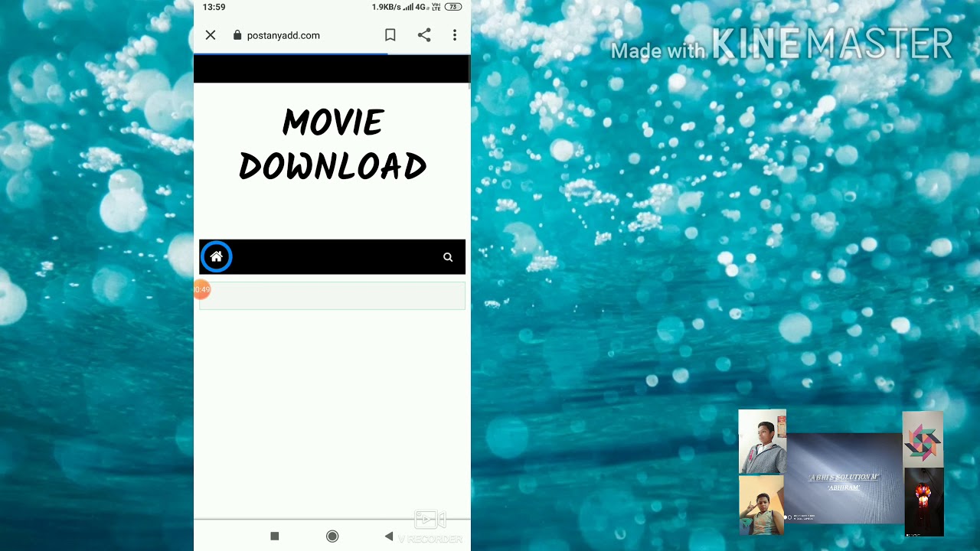Image resolution: width=980 pixels, height=551 pixels.
Task: Open the dark red-light thumbnail
Action: click(x=924, y=502)
